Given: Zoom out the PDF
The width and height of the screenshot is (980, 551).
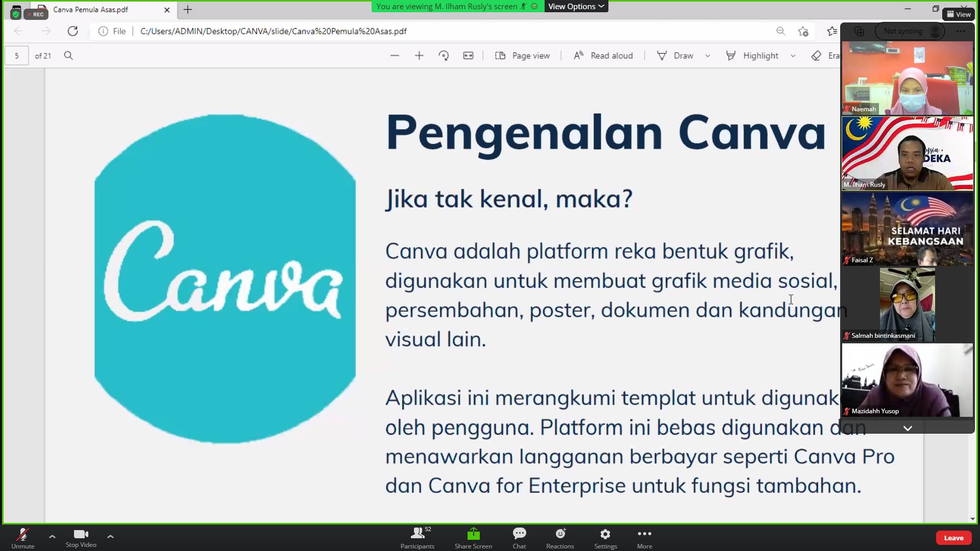Looking at the screenshot, I should tap(395, 56).
